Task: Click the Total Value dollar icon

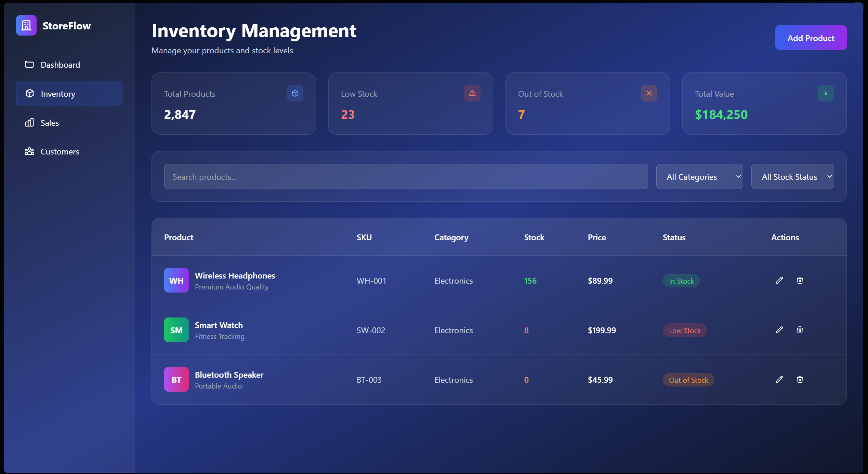Action: coord(826,93)
